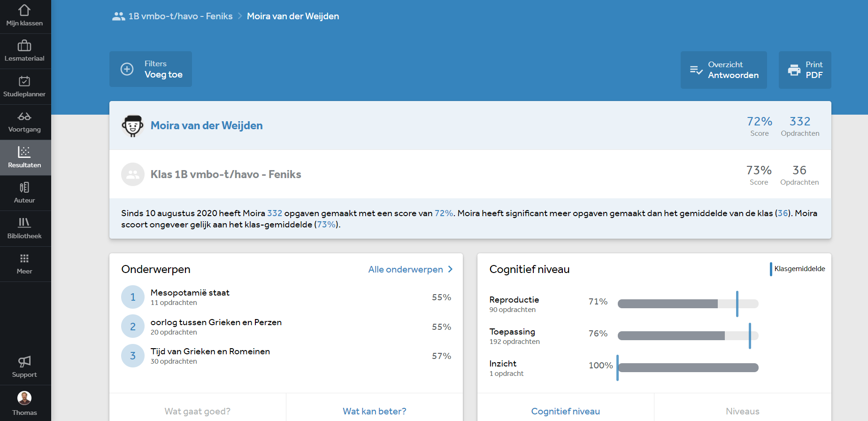Click number 3 topic circle
Image resolution: width=868 pixels, height=421 pixels.
pos(133,356)
